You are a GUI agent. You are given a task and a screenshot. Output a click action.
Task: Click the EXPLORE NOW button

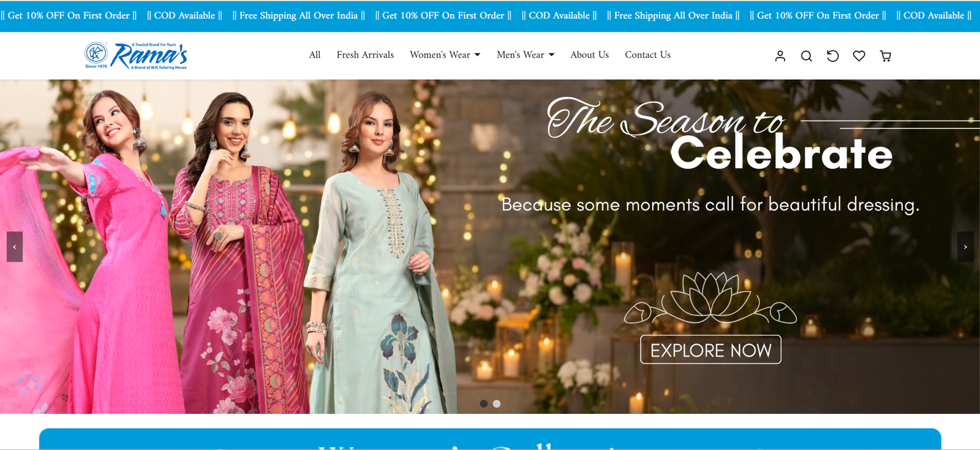710,349
